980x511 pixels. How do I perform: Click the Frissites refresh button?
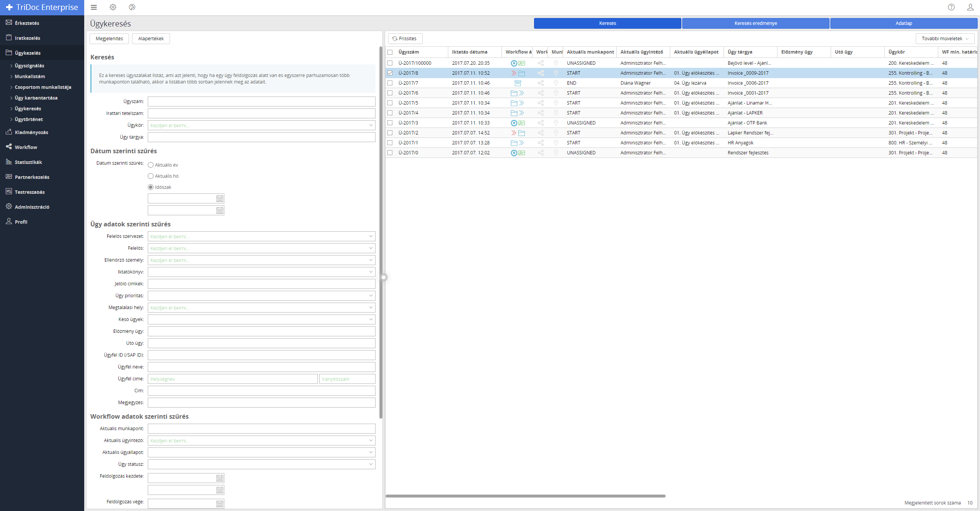(405, 39)
